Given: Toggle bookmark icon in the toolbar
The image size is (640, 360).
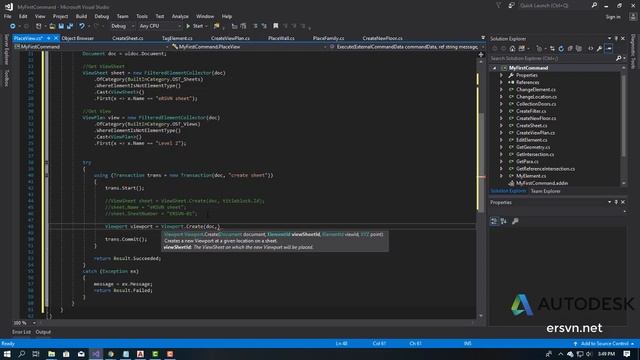Looking at the screenshot, I should pyautogui.click(x=276, y=26).
